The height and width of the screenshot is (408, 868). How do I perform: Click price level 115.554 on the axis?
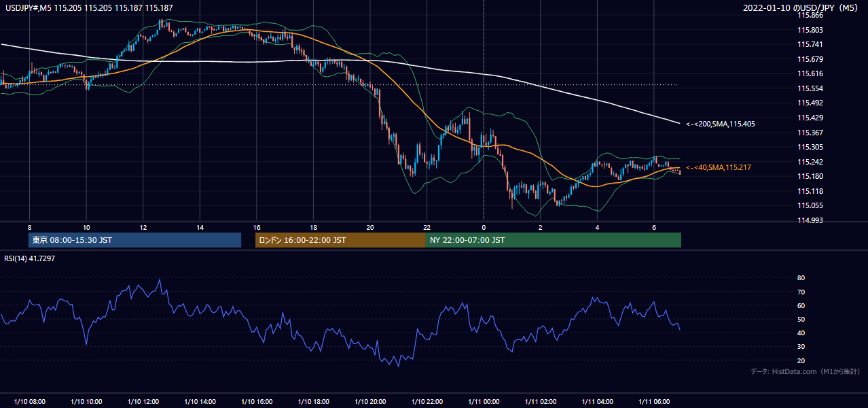810,88
